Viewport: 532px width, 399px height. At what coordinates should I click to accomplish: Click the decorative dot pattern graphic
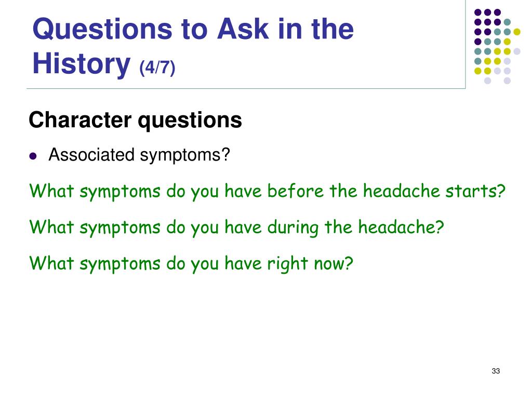pos(497,46)
